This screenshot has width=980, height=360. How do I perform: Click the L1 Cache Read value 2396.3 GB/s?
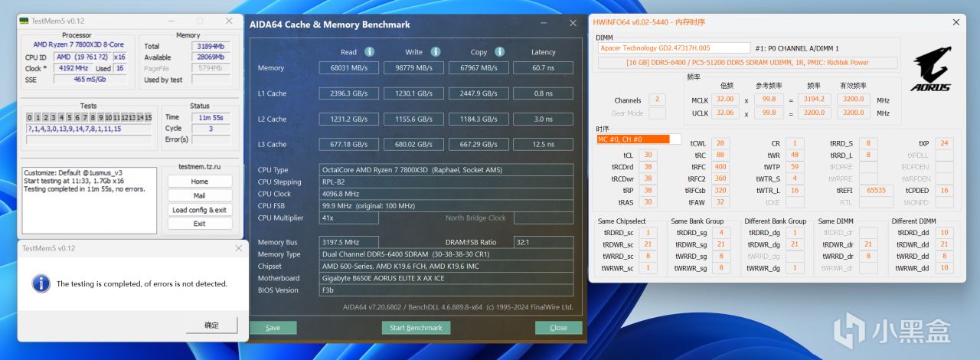(x=349, y=93)
